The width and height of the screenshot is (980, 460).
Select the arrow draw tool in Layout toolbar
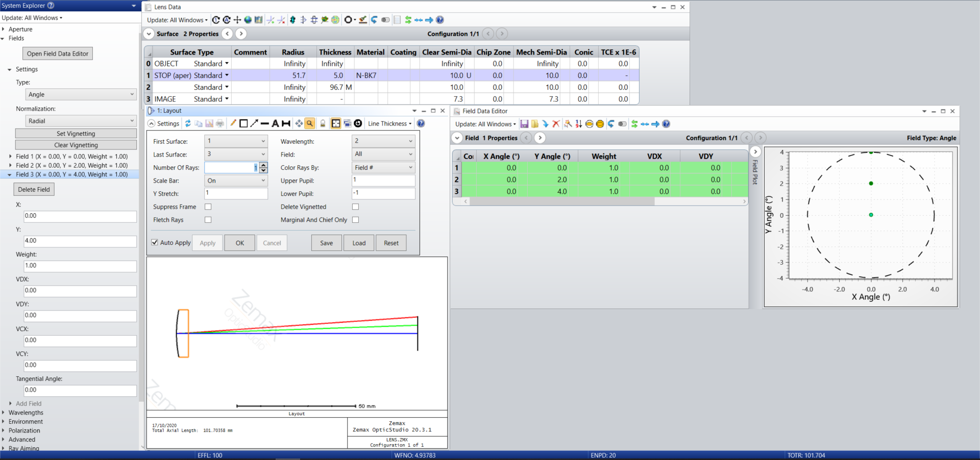coord(254,123)
